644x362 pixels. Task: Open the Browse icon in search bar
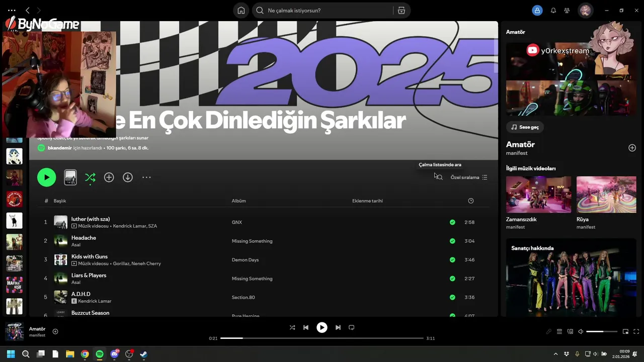401,11
